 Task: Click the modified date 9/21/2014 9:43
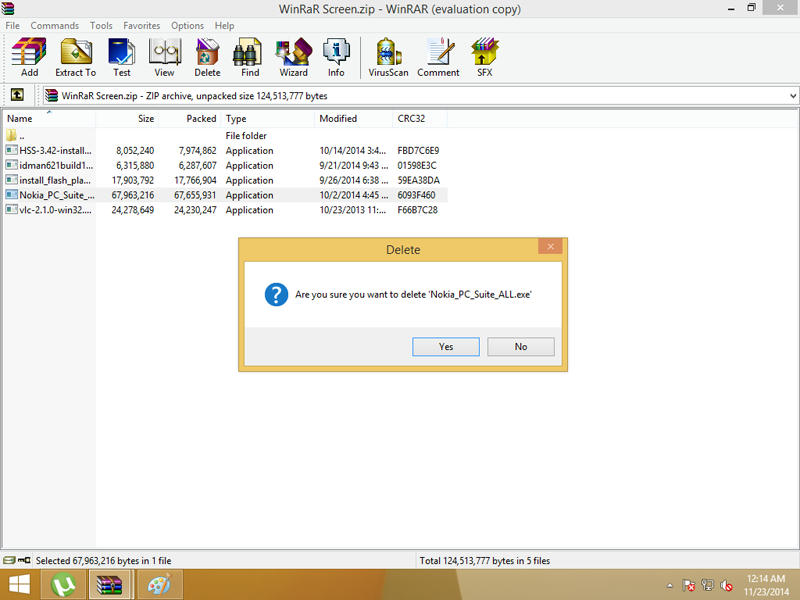pyautogui.click(x=354, y=165)
